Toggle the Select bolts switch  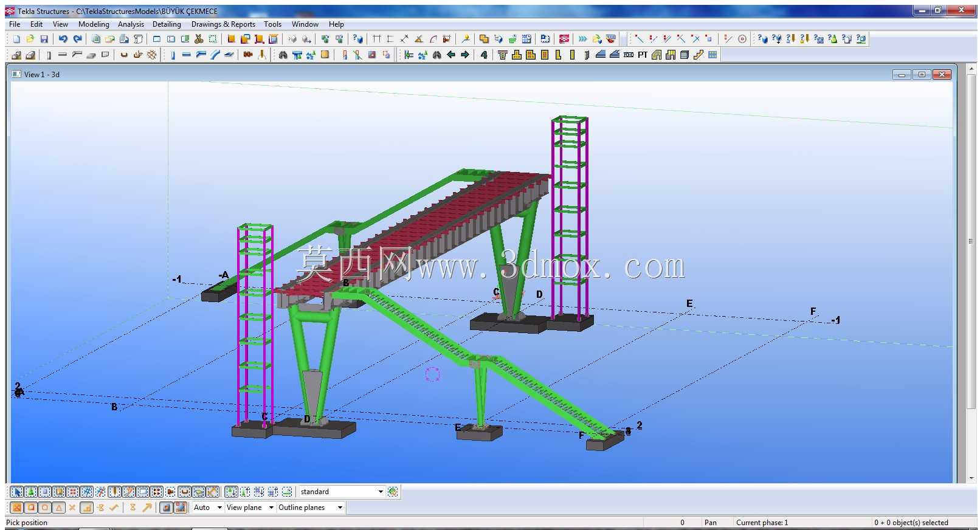[157, 492]
